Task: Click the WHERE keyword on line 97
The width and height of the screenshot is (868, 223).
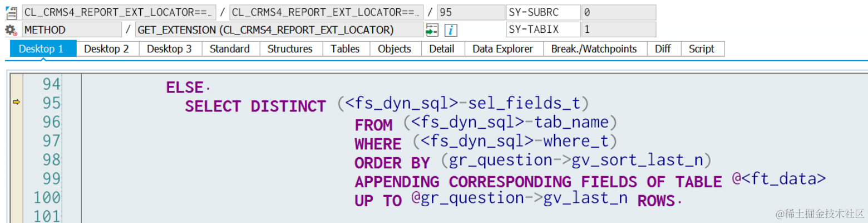Action: 378,144
